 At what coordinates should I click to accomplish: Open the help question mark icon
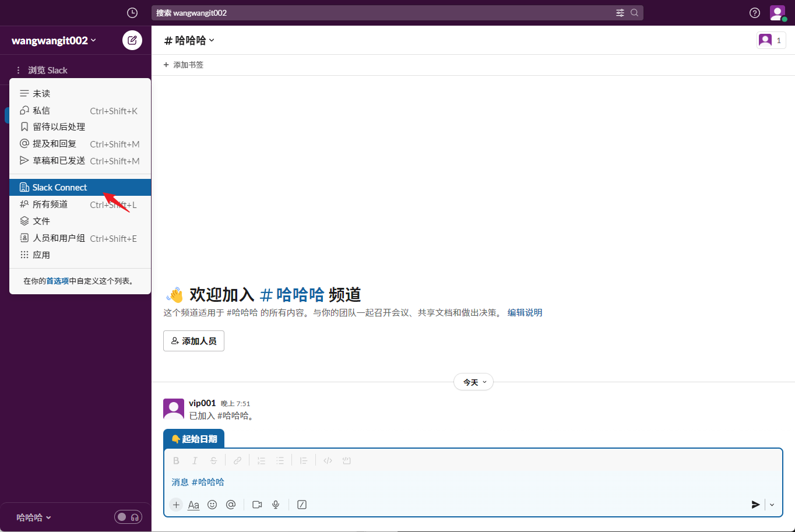(755, 13)
